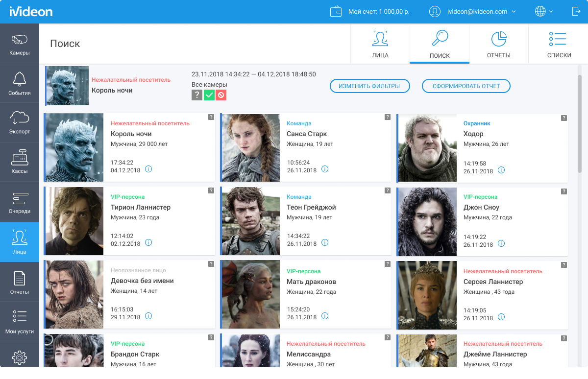Switch to the СПИСКИ tab
This screenshot has width=588, height=379.
coord(559,44)
